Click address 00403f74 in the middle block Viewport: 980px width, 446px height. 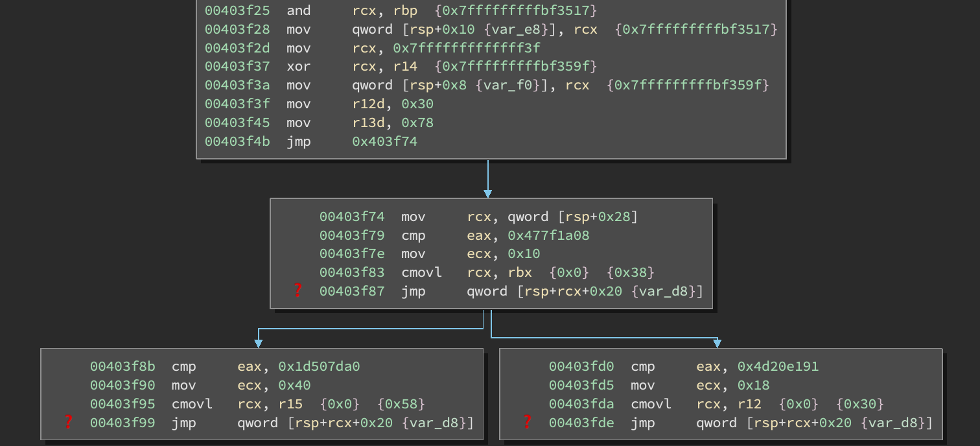[351, 217]
